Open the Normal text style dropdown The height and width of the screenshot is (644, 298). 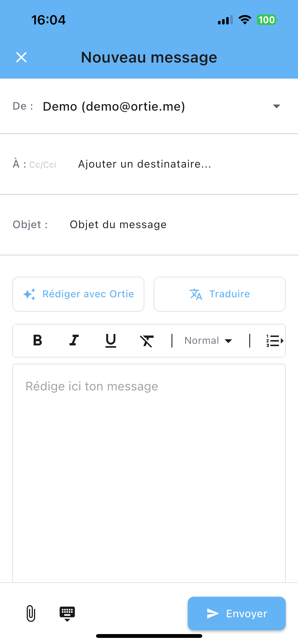pyautogui.click(x=208, y=341)
